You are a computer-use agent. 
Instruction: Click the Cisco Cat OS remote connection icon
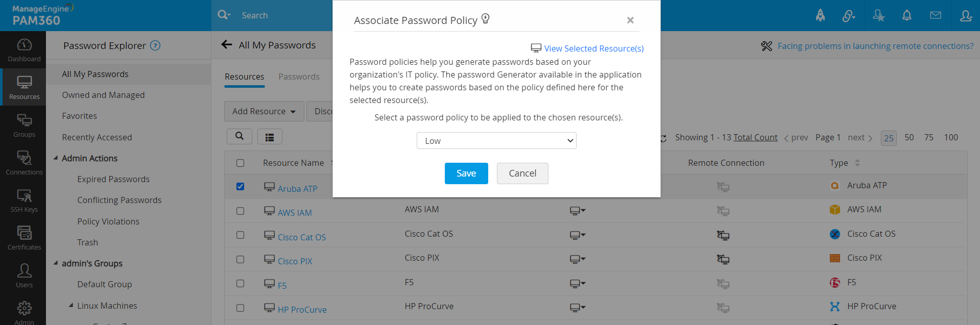coord(723,235)
